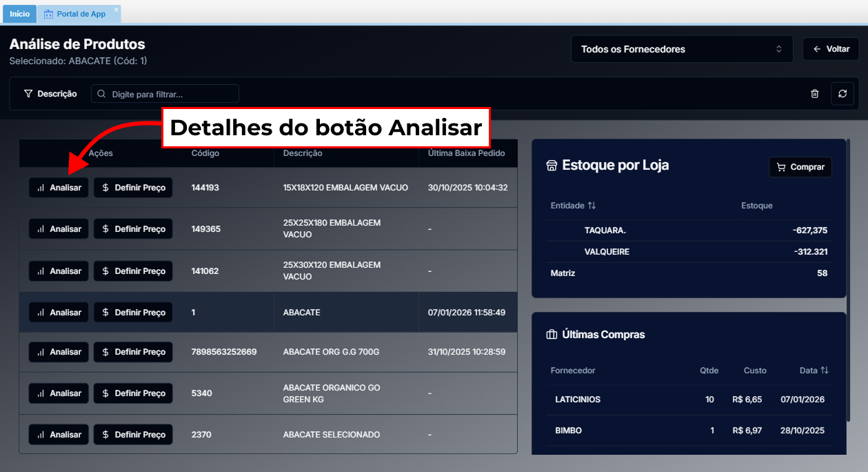Focus the 'Digite para filtrar' search field

(x=165, y=94)
